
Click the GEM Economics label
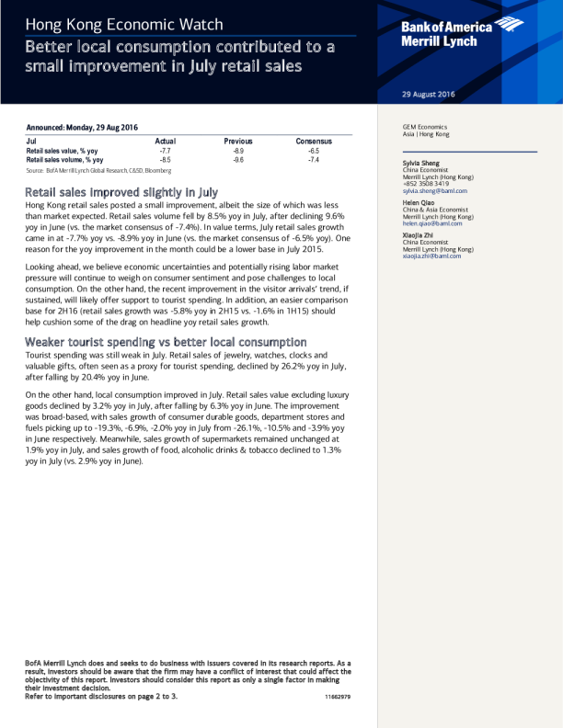(424, 127)
